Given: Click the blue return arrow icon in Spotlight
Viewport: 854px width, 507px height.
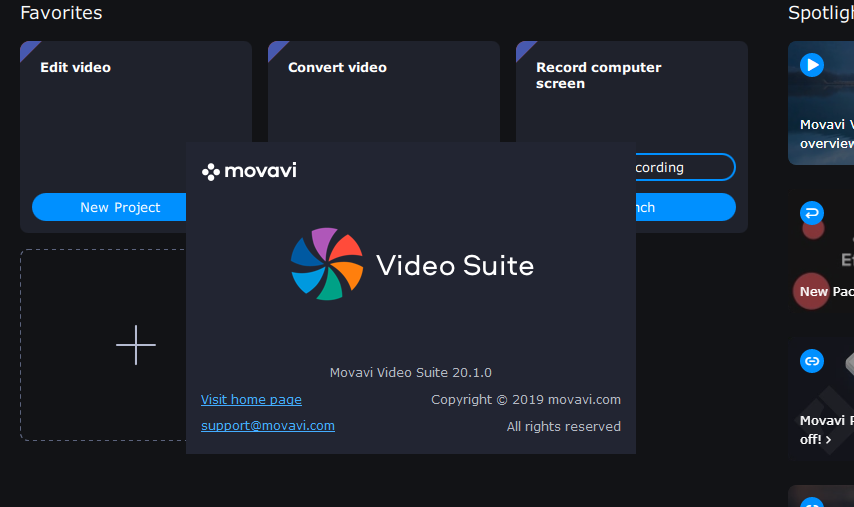Looking at the screenshot, I should pyautogui.click(x=812, y=213).
